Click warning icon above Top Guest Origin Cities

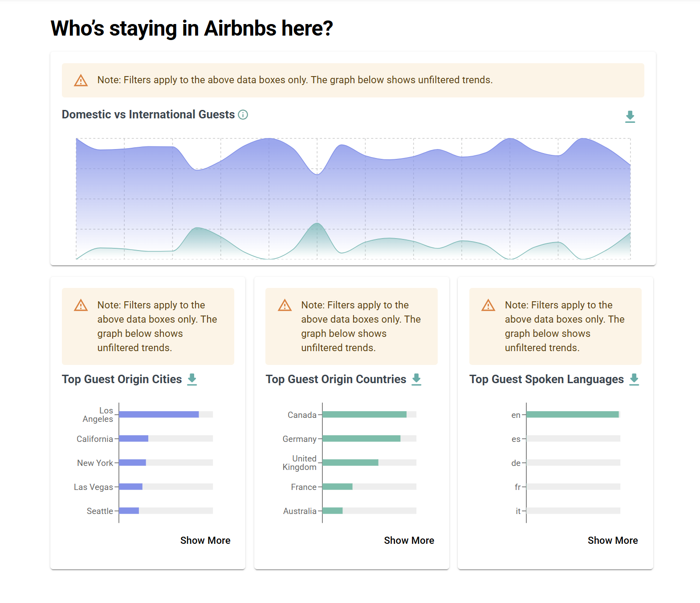click(x=81, y=305)
